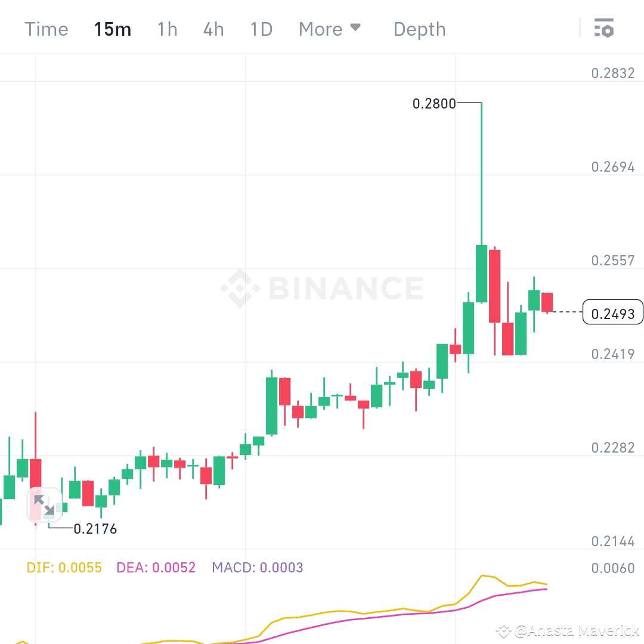Toggle the MACD histogram display

pos(257,568)
